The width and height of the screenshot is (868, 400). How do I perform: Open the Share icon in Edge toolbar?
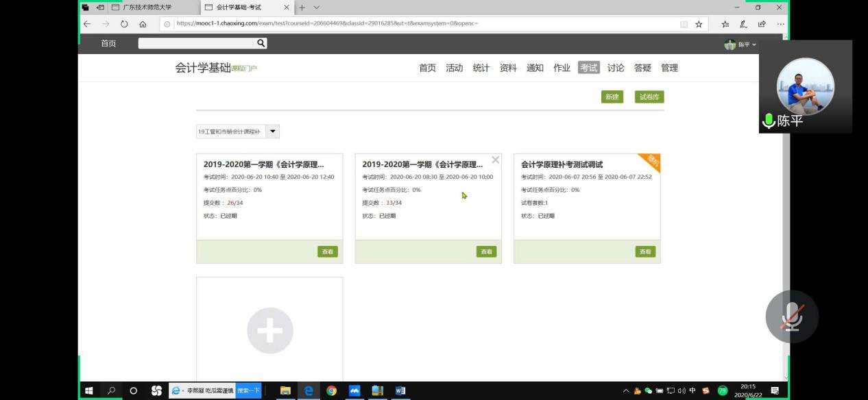tap(762, 24)
